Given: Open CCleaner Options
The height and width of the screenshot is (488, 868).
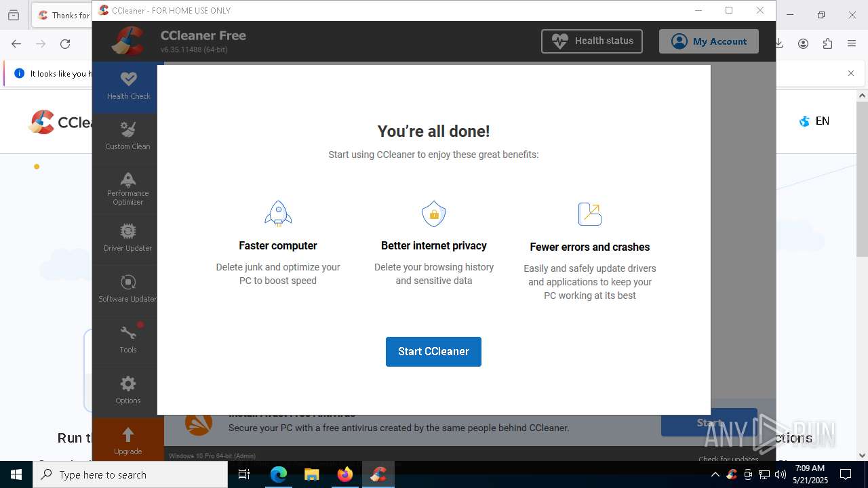Looking at the screenshot, I should (127, 391).
